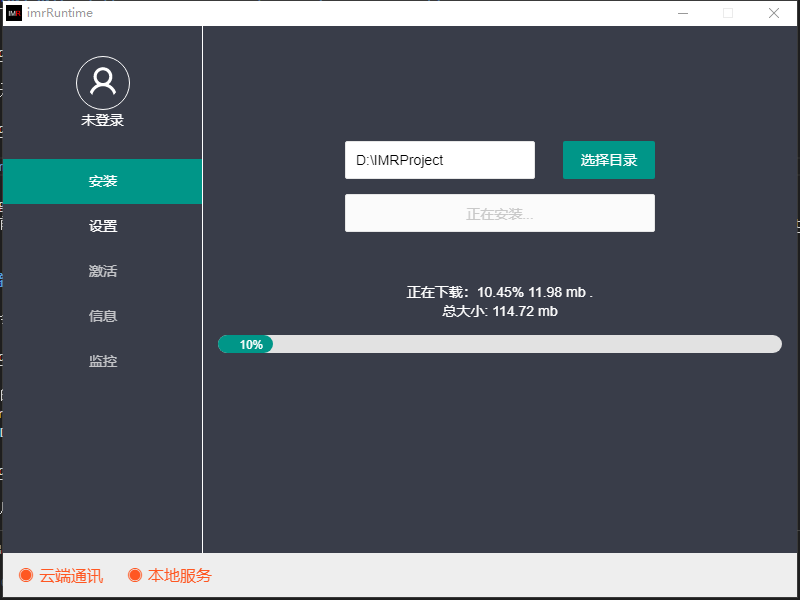The image size is (800, 600).
Task: Click the 未登录 login status text
Action: pos(103,120)
